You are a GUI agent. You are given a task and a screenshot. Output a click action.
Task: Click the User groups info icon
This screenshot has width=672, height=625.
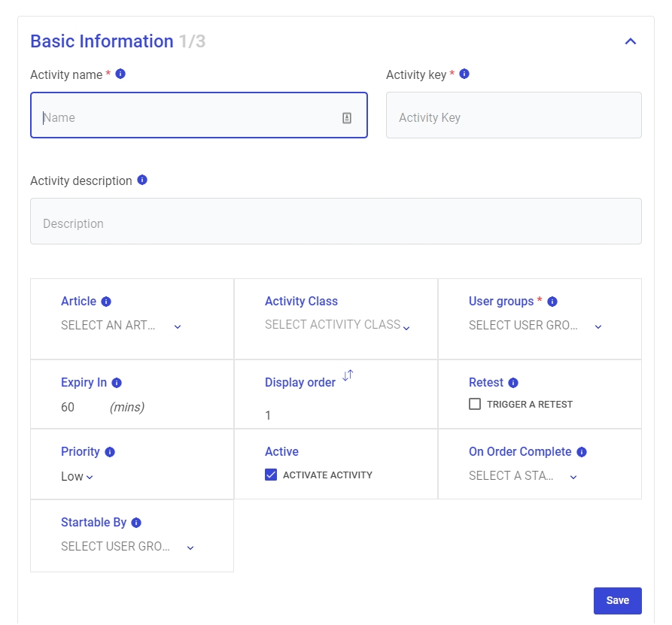click(552, 302)
